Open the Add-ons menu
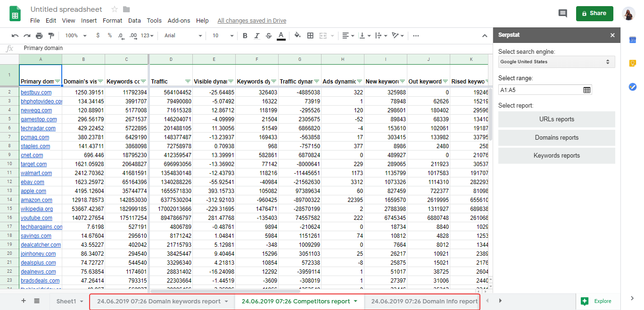The width and height of the screenshot is (644, 310). [179, 21]
